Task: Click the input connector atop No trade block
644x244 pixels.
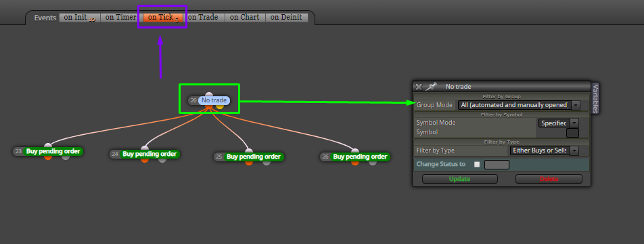Action: [x=209, y=95]
